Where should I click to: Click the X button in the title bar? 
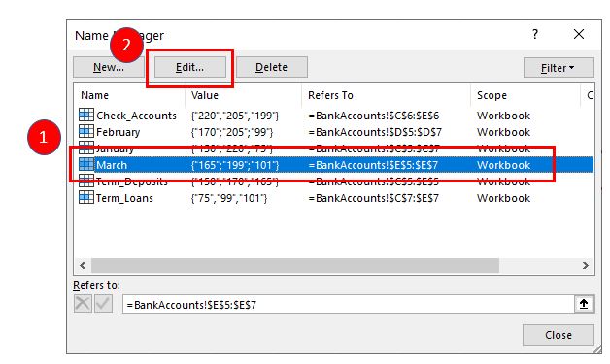[579, 34]
